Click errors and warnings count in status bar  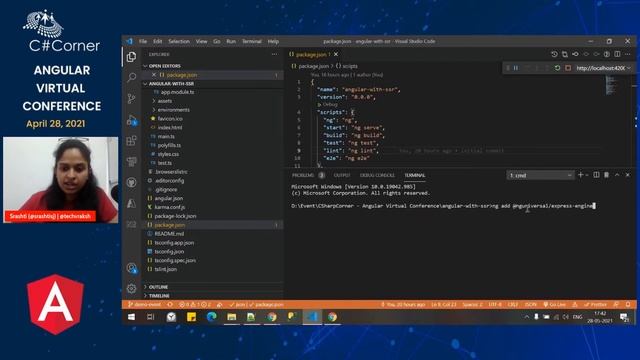click(x=195, y=304)
